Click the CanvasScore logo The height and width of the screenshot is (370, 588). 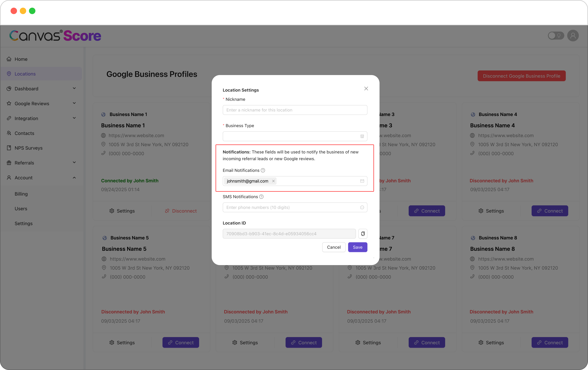pos(55,36)
